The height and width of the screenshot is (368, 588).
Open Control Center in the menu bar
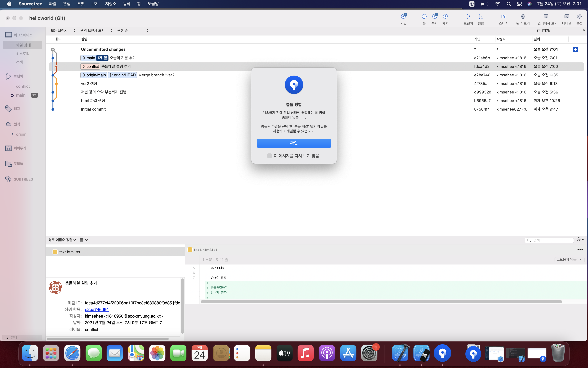pos(519,4)
